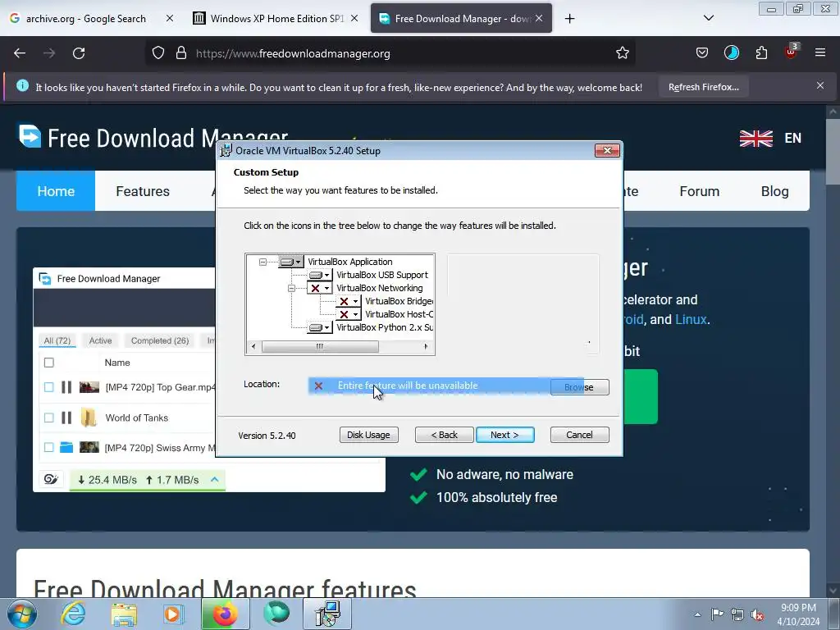Toggle the Top Gear.mp4 row checkbox
Image resolution: width=840 pixels, height=630 pixels.
48,387
